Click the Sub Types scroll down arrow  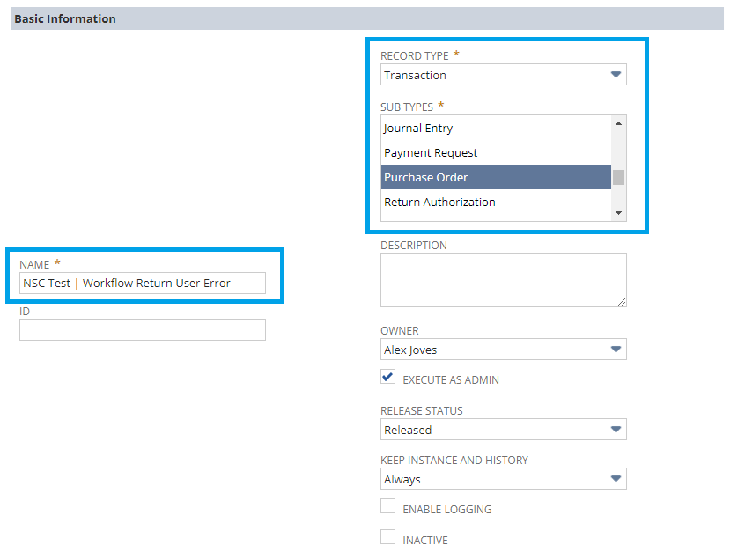point(618,213)
